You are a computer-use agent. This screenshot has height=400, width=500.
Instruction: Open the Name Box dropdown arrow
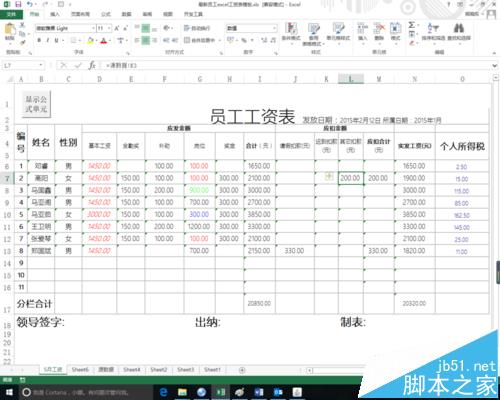(x=41, y=65)
